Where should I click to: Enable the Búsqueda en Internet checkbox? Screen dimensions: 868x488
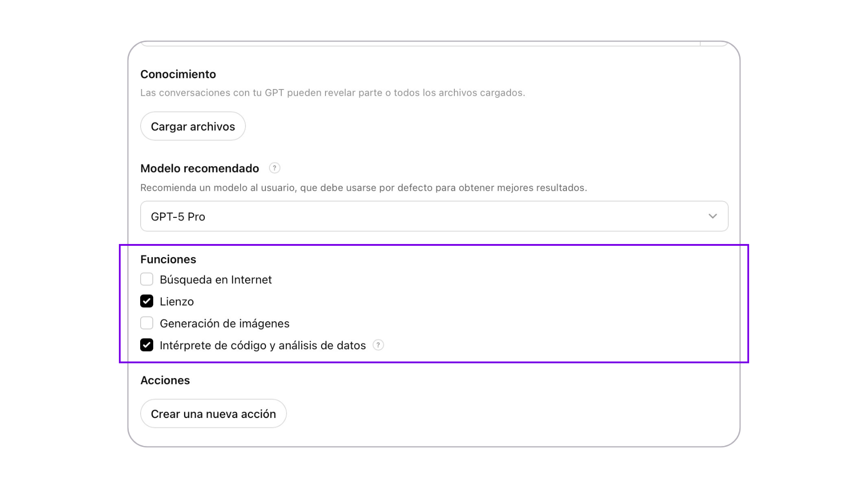[x=146, y=279]
